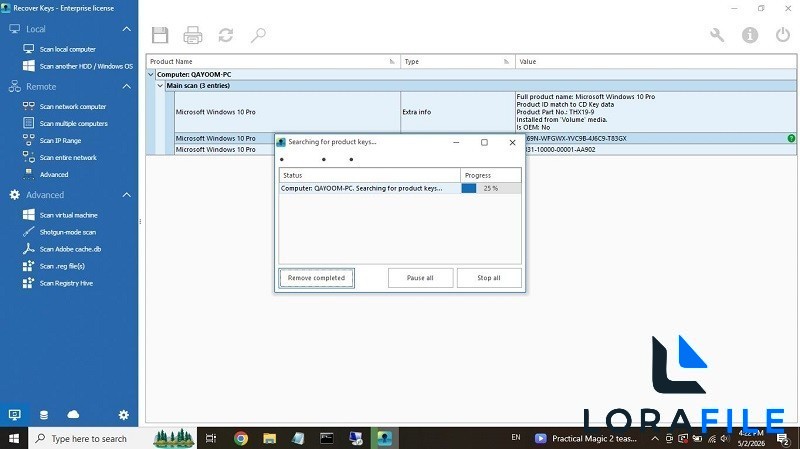Show hidden tray icons arrow

(x=655, y=438)
